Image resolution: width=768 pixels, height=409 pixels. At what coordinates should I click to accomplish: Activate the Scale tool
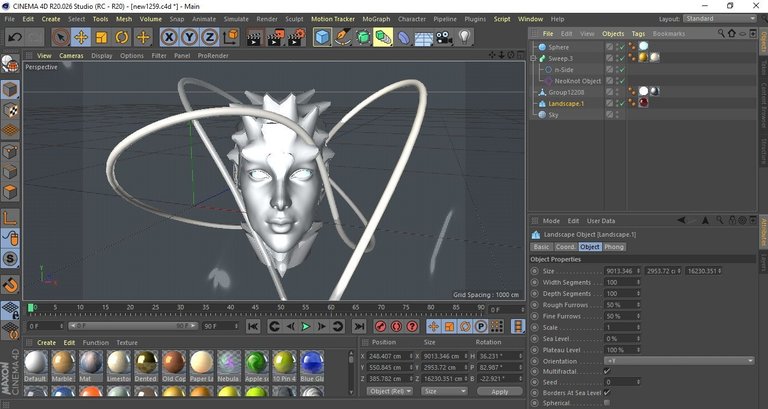(101, 37)
